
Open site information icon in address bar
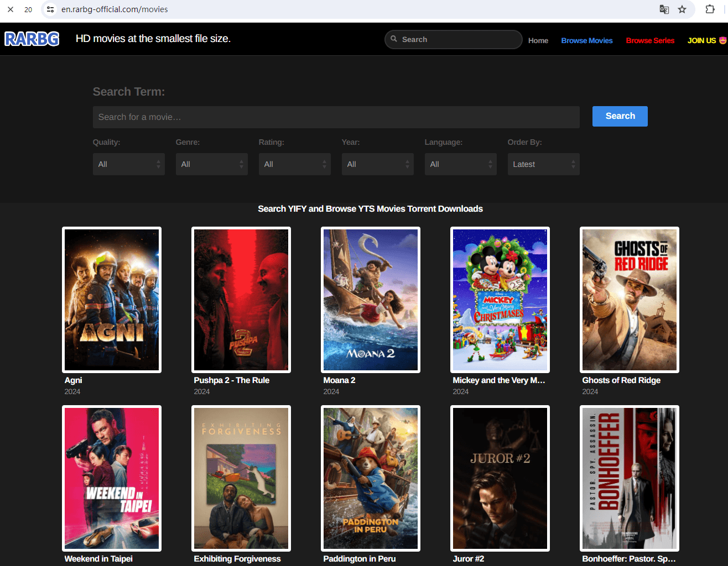[50, 9]
